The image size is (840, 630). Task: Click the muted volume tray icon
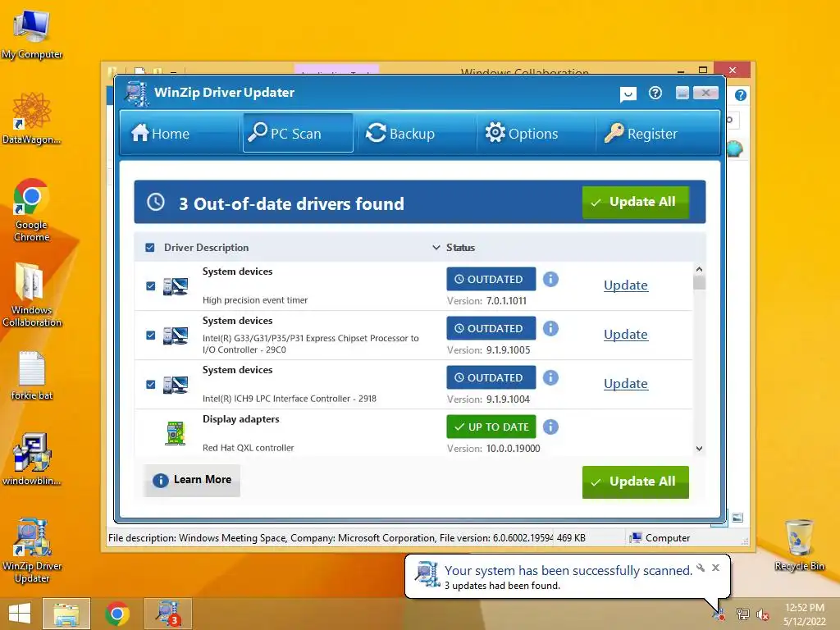pos(763,614)
